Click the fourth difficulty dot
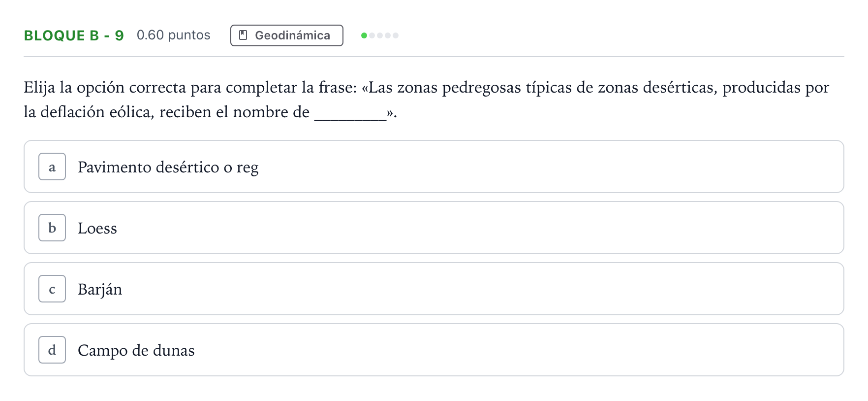Viewport: 868px width, 401px height. click(388, 35)
